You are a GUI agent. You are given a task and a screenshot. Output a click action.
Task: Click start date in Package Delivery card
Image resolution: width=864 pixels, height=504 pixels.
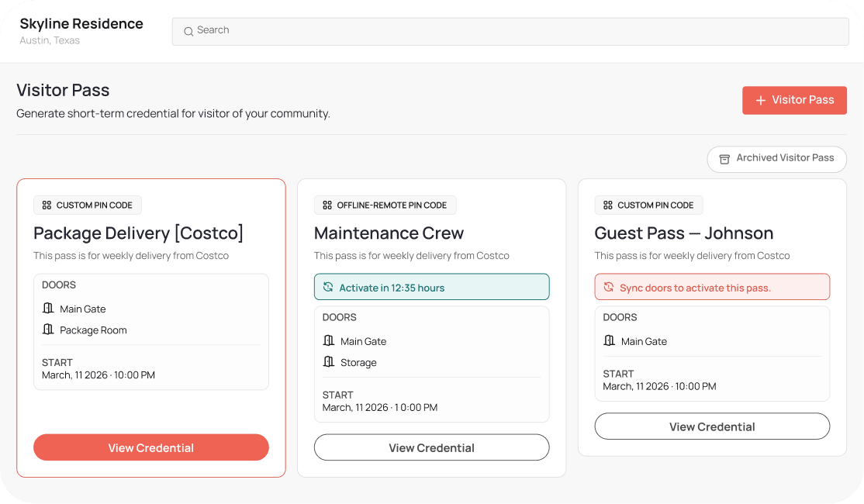(98, 375)
